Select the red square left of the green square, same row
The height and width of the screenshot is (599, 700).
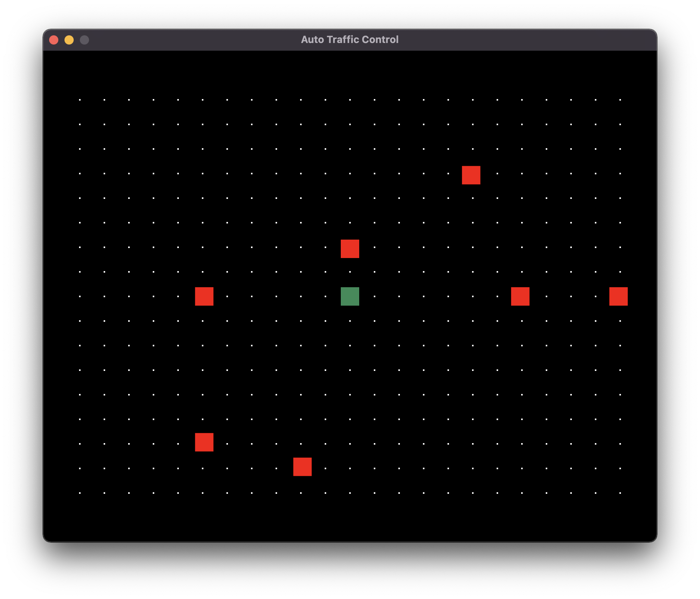204,296
